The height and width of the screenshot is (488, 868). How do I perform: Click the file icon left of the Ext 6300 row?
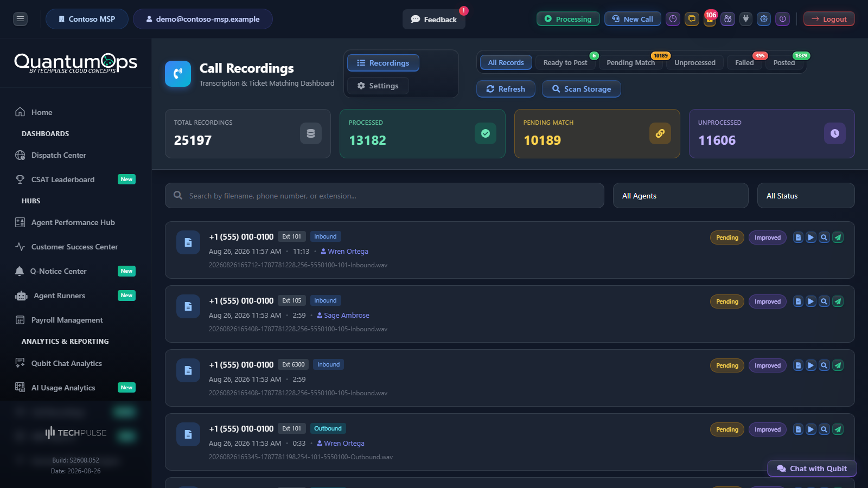coord(188,370)
